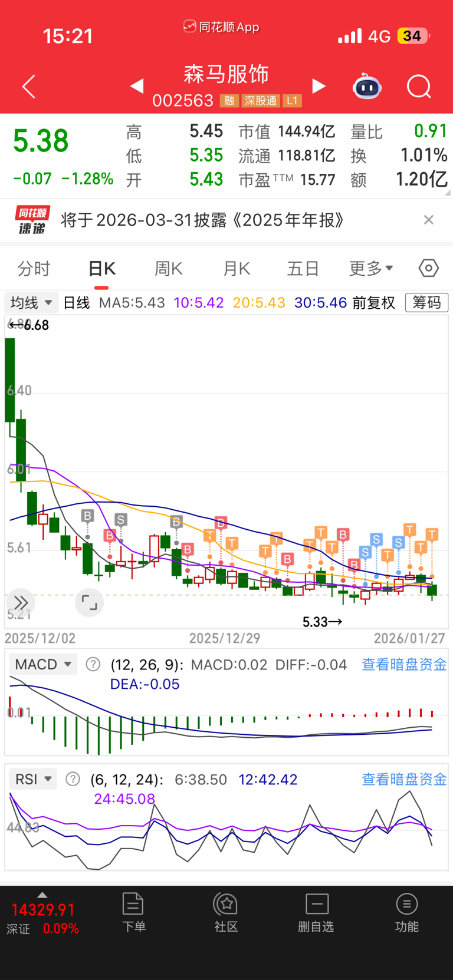Toggle 前复权 adjustment setting

click(x=374, y=303)
